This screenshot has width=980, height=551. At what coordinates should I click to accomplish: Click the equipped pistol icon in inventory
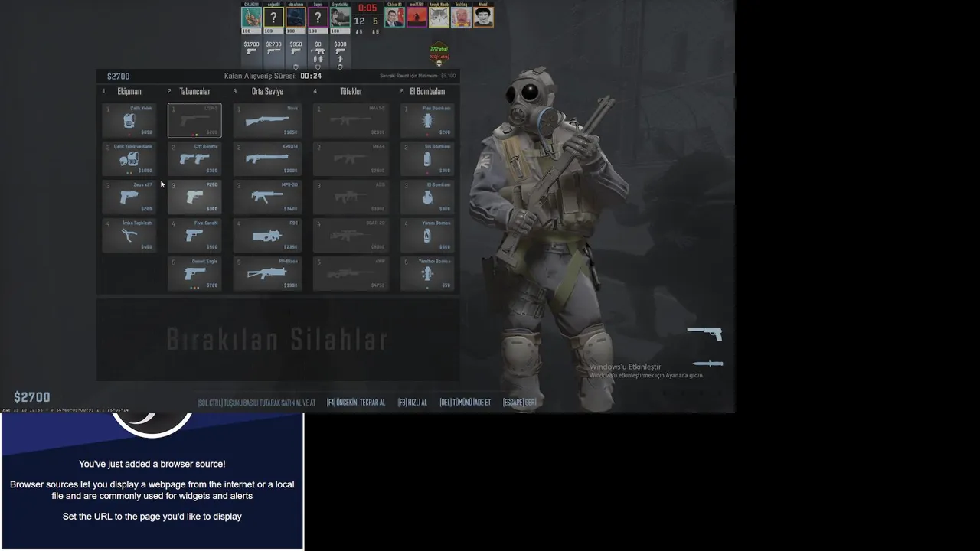click(705, 333)
